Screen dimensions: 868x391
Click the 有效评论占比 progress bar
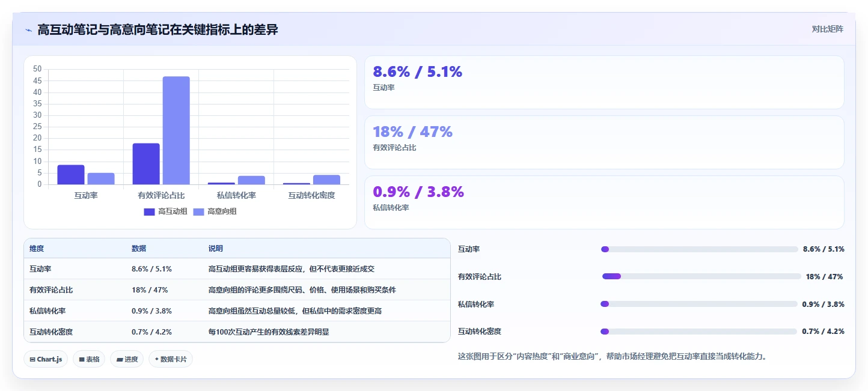click(x=701, y=276)
